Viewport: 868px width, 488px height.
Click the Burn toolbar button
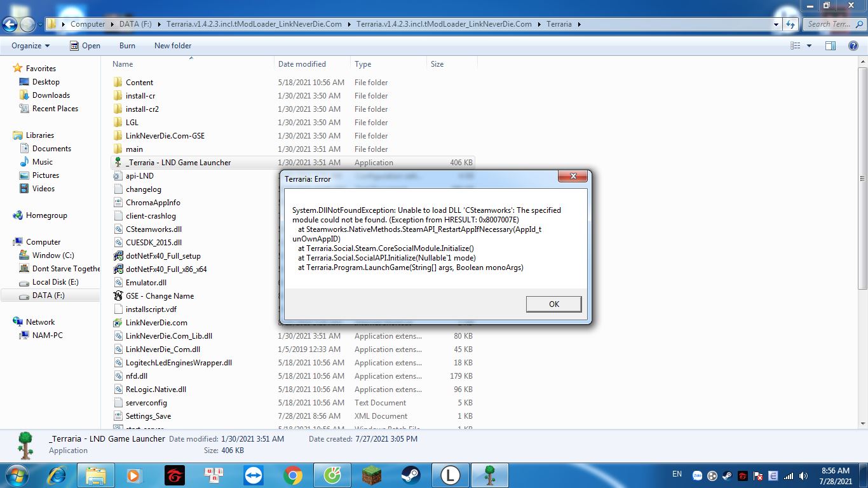click(127, 46)
